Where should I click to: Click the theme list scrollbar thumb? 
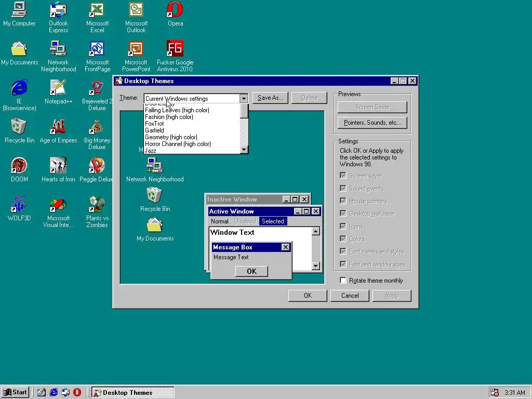click(x=244, y=111)
